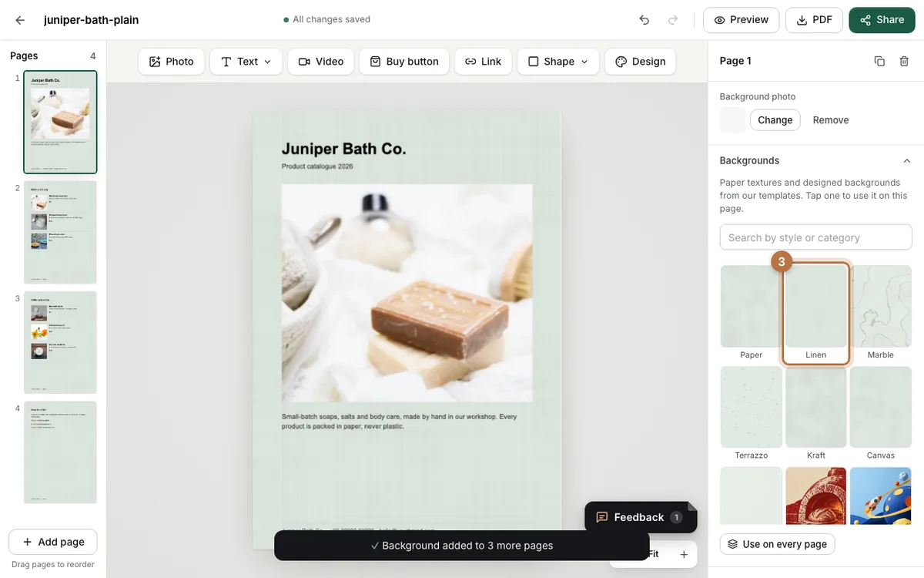Click the back arrow icon
The image size is (924, 578).
(x=20, y=20)
